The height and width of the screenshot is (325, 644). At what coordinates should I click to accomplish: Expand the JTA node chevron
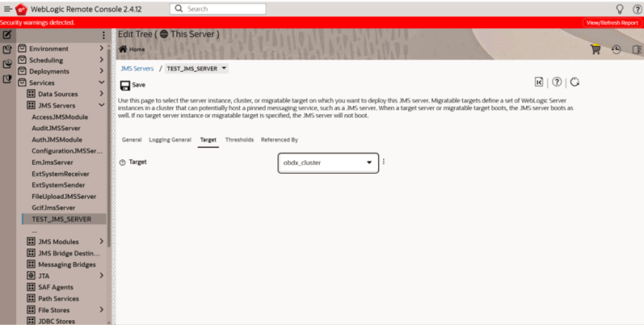coord(102,276)
